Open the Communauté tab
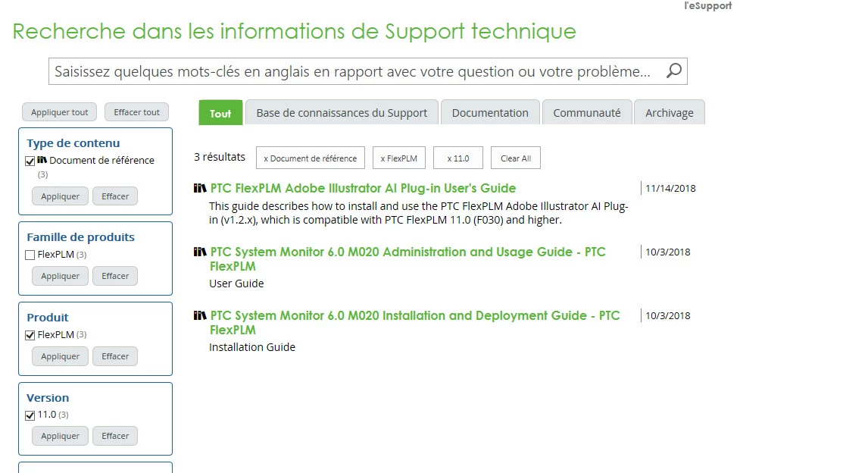This screenshot has height=473, width=868. tap(587, 113)
